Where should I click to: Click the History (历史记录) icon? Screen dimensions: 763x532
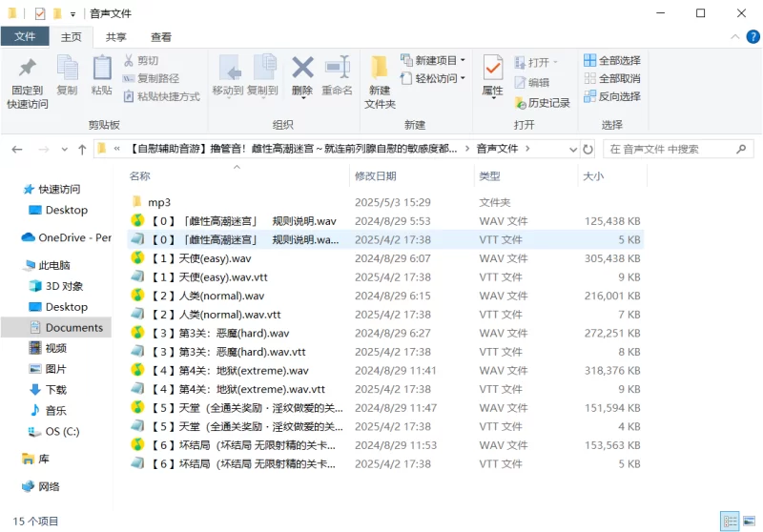[521, 103]
